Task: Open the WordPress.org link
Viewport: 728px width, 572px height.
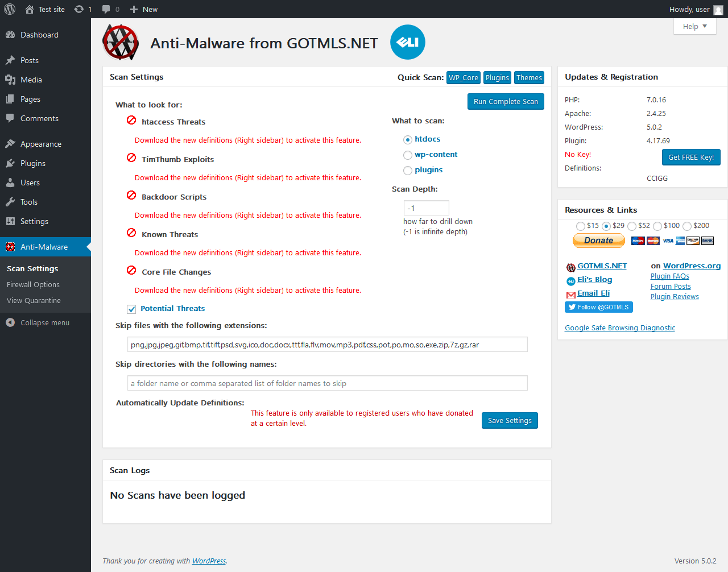Action: 692,266
